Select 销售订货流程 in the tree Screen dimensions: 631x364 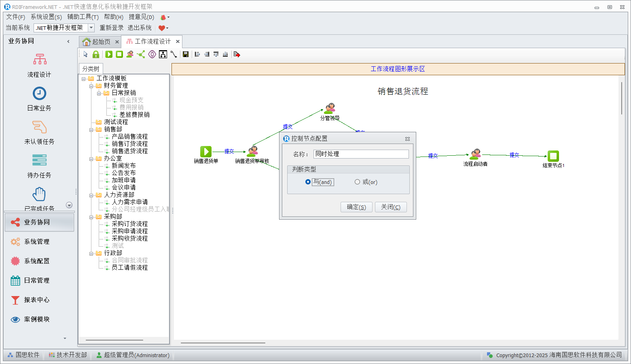pos(129,144)
